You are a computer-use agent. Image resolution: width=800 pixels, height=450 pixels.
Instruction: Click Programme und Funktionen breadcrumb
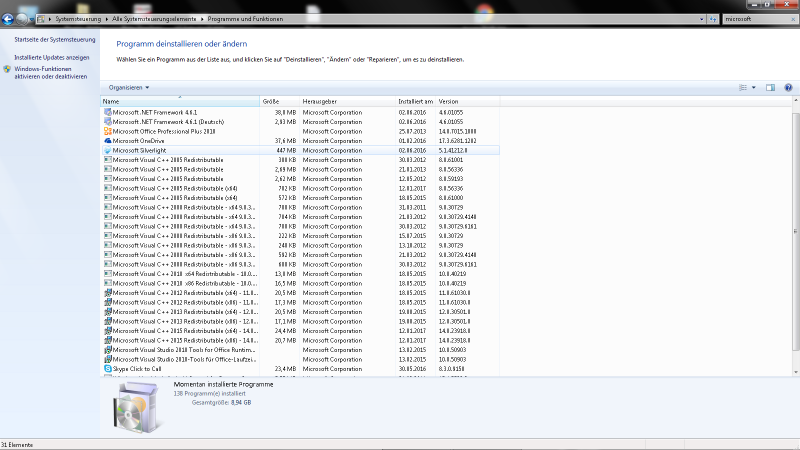(x=245, y=19)
